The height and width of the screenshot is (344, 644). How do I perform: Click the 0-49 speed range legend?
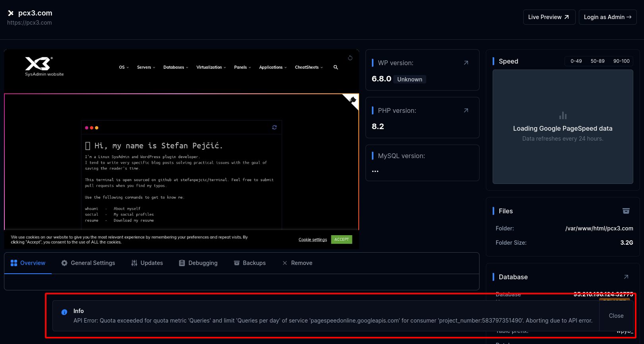576,61
